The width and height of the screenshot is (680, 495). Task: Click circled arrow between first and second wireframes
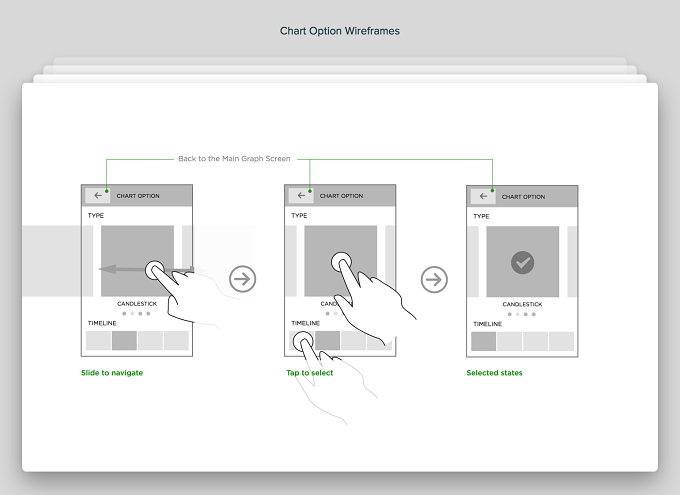(242, 279)
